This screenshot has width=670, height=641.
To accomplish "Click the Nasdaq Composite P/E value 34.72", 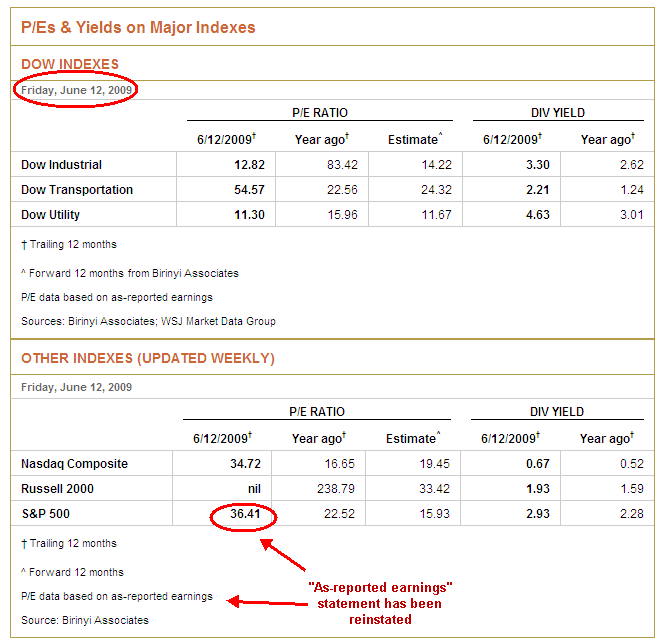I will (243, 464).
